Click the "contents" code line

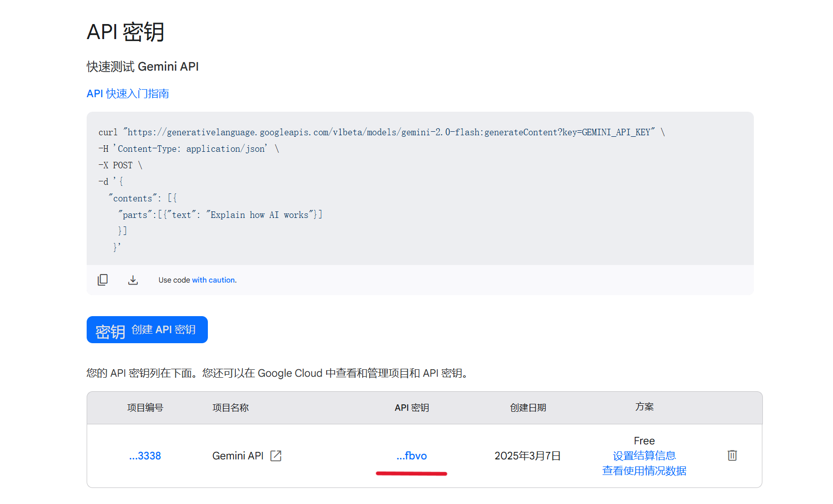[x=143, y=198]
